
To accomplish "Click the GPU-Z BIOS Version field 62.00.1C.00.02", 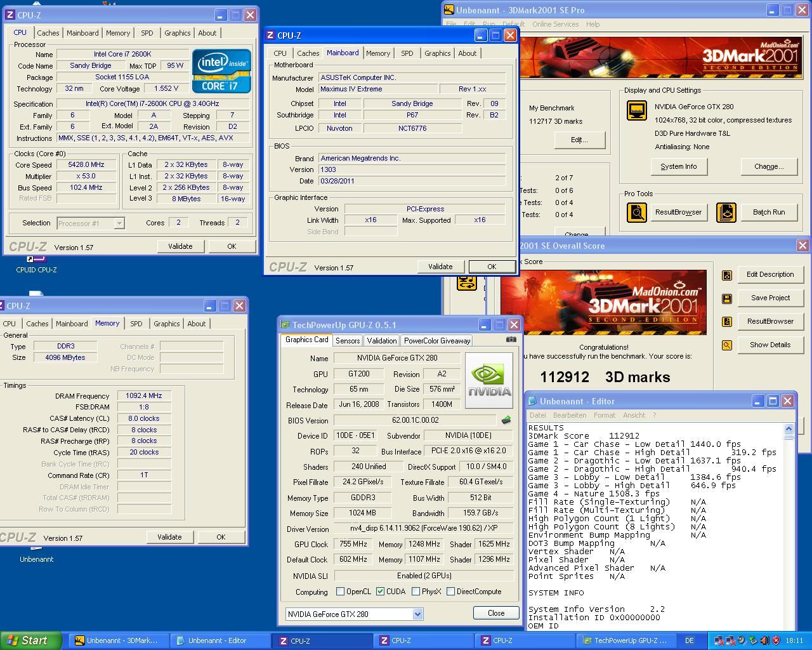I will click(x=415, y=420).
